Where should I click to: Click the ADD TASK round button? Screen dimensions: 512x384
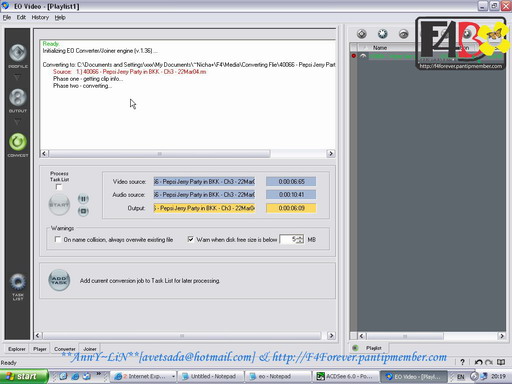pos(59,280)
